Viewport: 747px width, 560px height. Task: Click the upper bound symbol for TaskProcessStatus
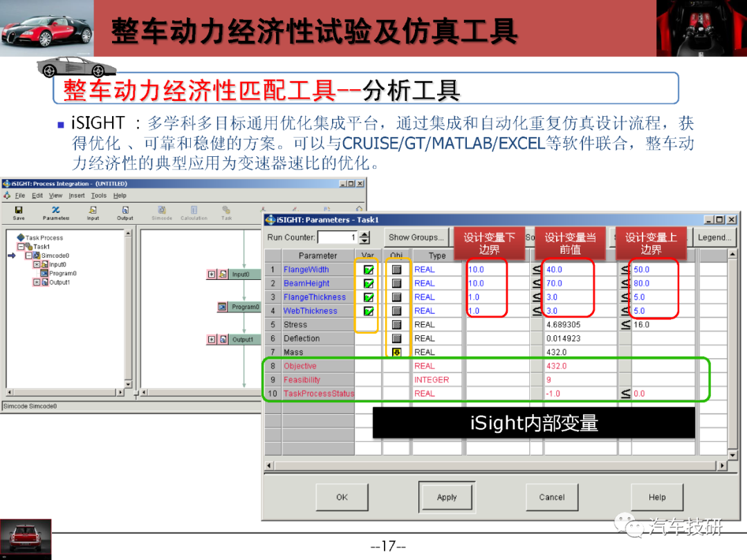pyautogui.click(x=625, y=394)
